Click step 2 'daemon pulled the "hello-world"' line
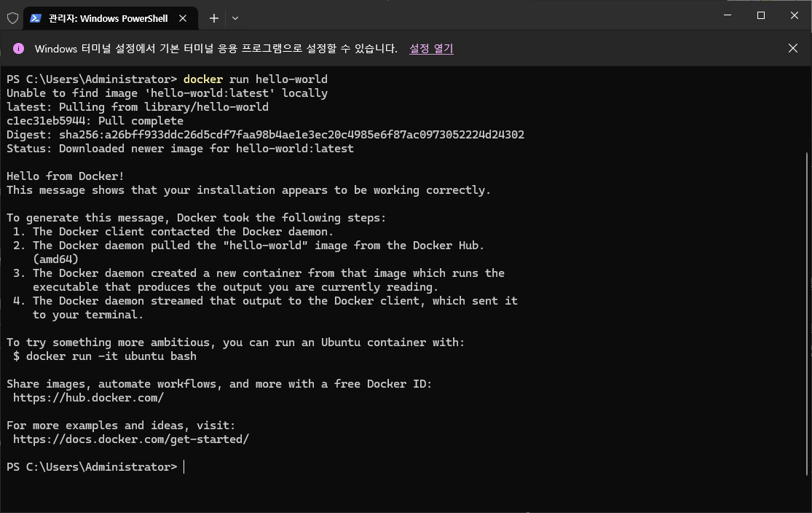This screenshot has width=812, height=513. pos(248,246)
